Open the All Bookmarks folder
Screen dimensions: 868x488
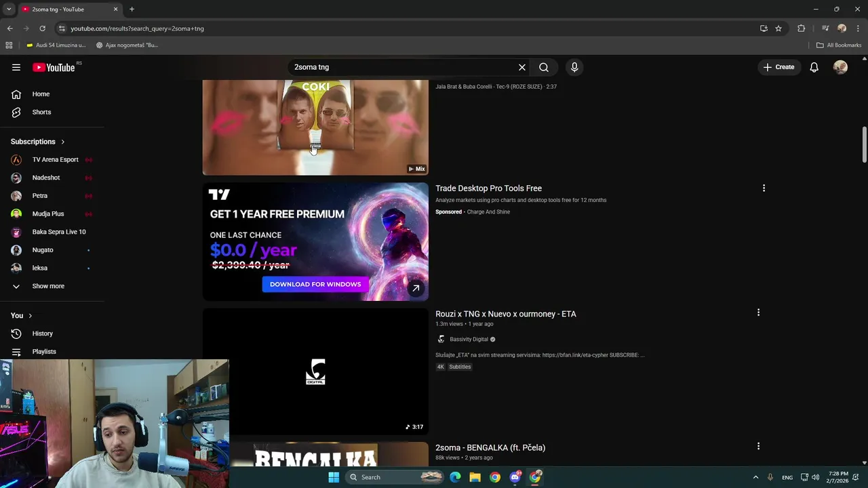(x=839, y=45)
